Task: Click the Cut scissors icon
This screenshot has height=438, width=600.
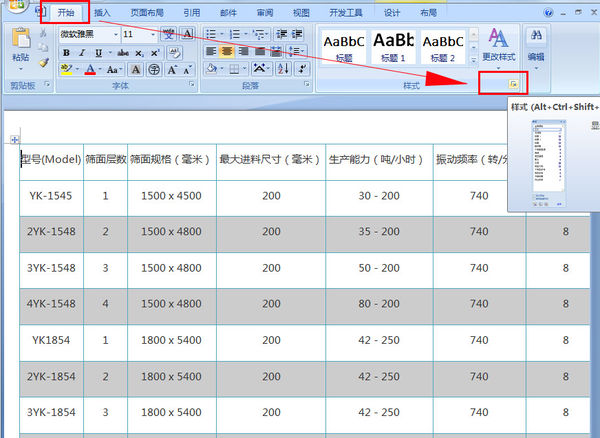Action: tap(43, 33)
